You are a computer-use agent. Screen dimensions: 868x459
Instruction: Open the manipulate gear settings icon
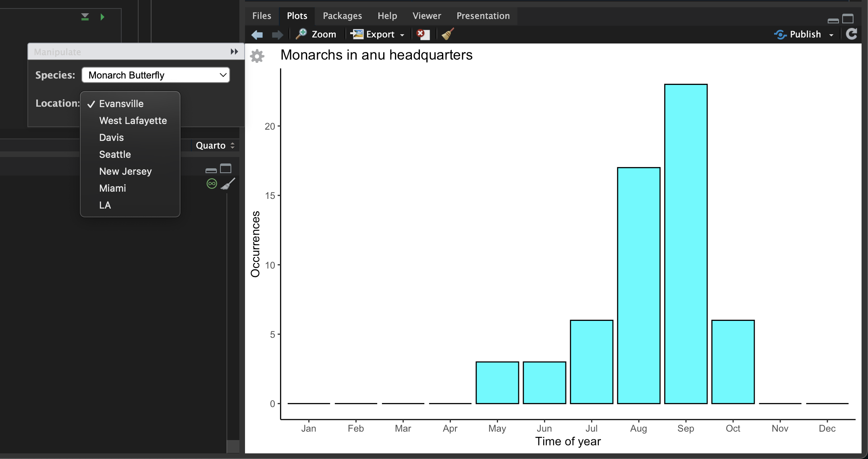pos(257,56)
